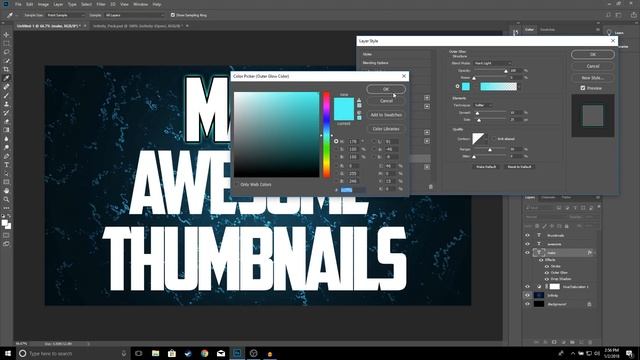The image size is (640, 360).
Task: Toggle visibility of the Effects group
Action: [541, 260]
